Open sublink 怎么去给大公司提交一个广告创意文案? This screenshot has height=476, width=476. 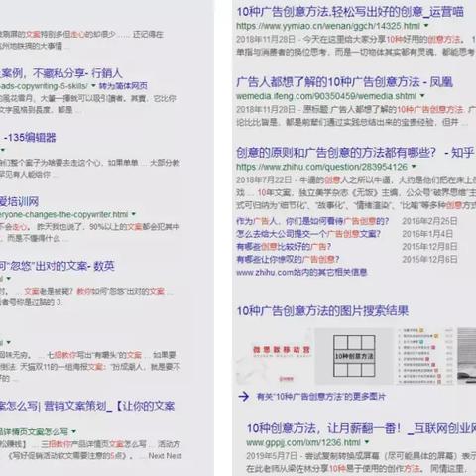pos(308,234)
